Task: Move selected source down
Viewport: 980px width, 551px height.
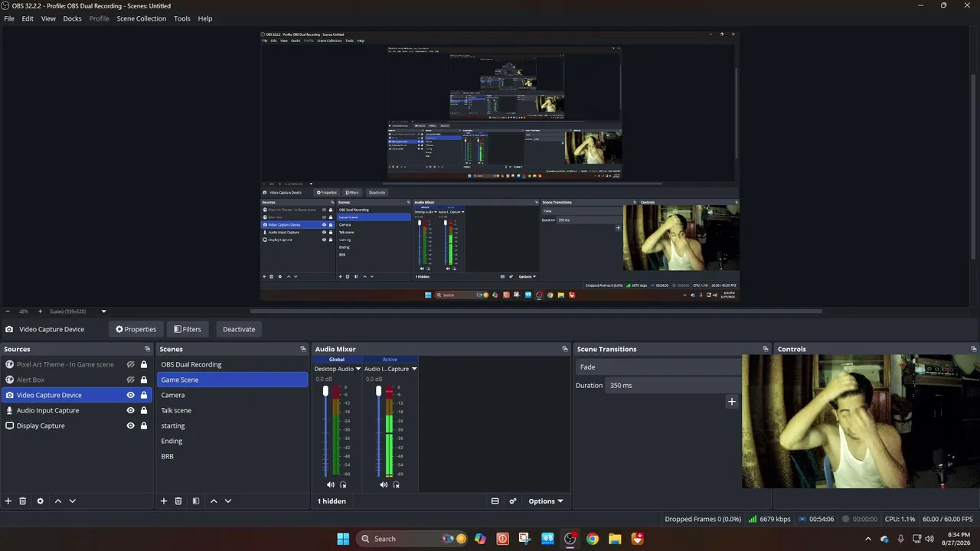Action: 73,501
